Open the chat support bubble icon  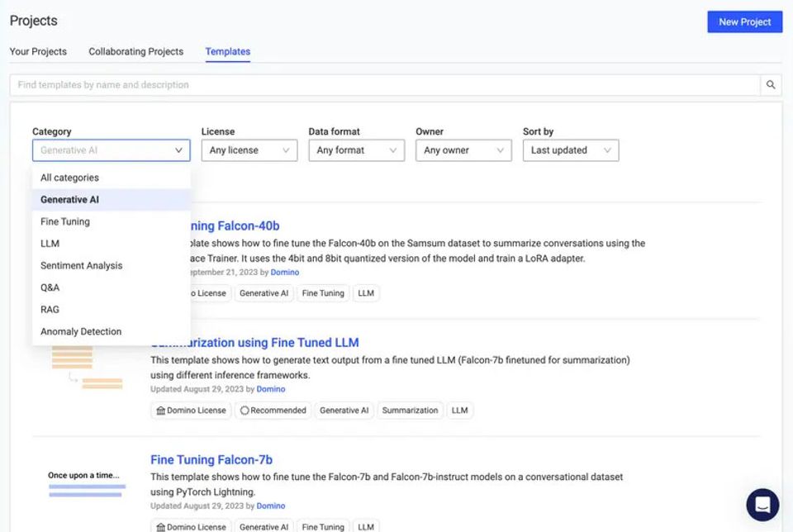762,504
